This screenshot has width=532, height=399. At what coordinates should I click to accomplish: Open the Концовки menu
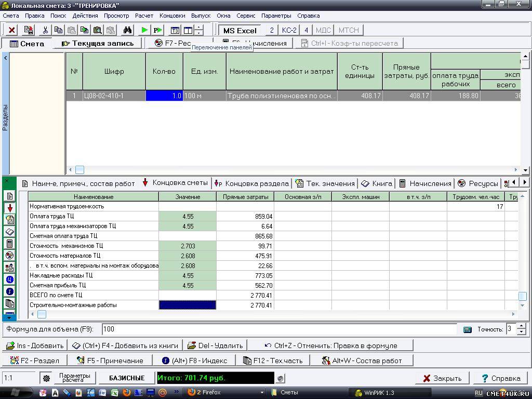[172, 16]
